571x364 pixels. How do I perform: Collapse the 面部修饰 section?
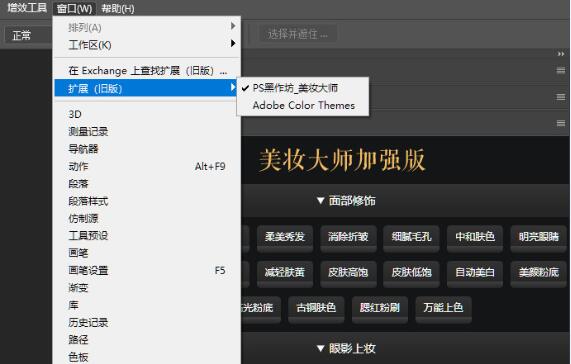click(x=346, y=201)
